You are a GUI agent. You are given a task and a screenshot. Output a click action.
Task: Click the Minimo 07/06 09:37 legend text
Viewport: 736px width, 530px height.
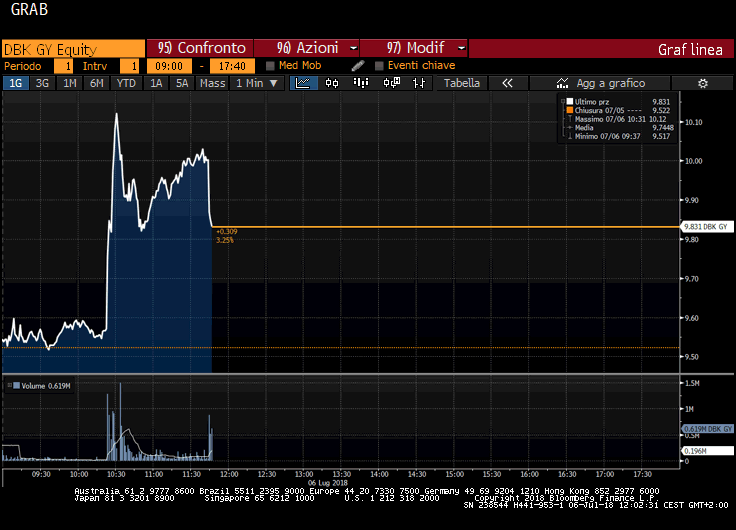point(607,137)
